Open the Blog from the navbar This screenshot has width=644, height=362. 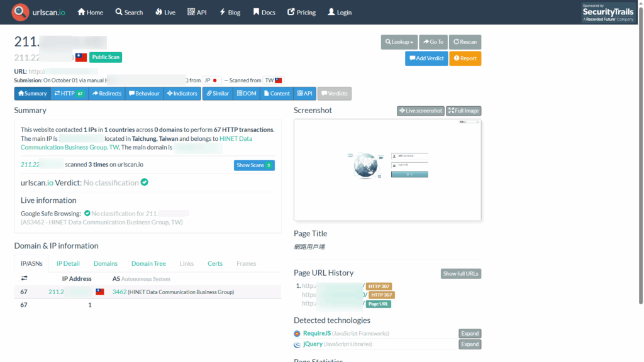point(230,13)
